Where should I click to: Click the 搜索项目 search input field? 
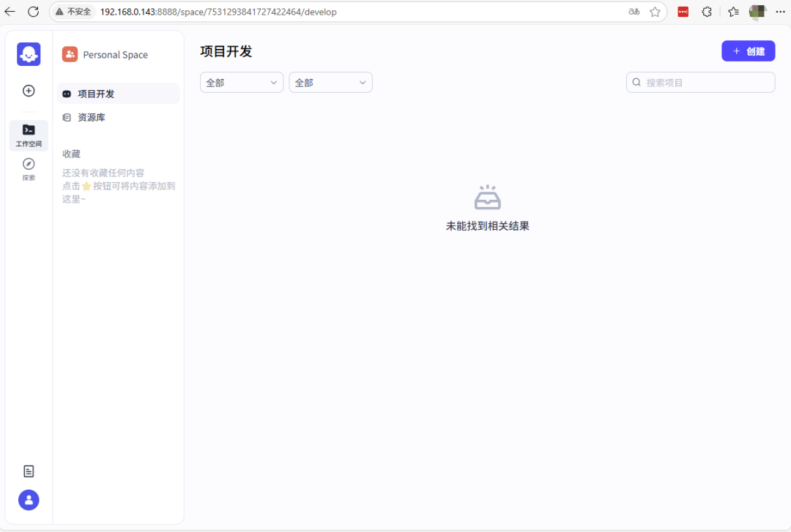pos(700,82)
